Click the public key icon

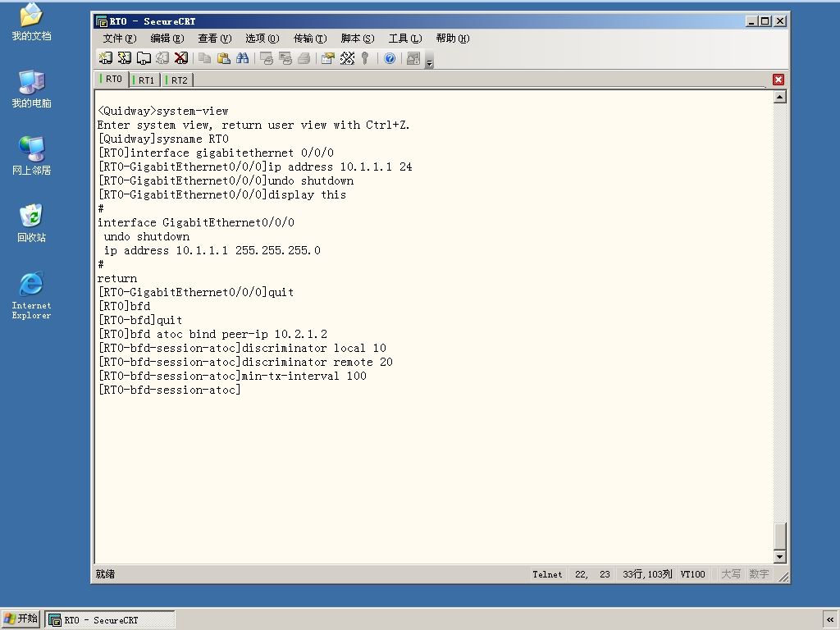coord(365,58)
